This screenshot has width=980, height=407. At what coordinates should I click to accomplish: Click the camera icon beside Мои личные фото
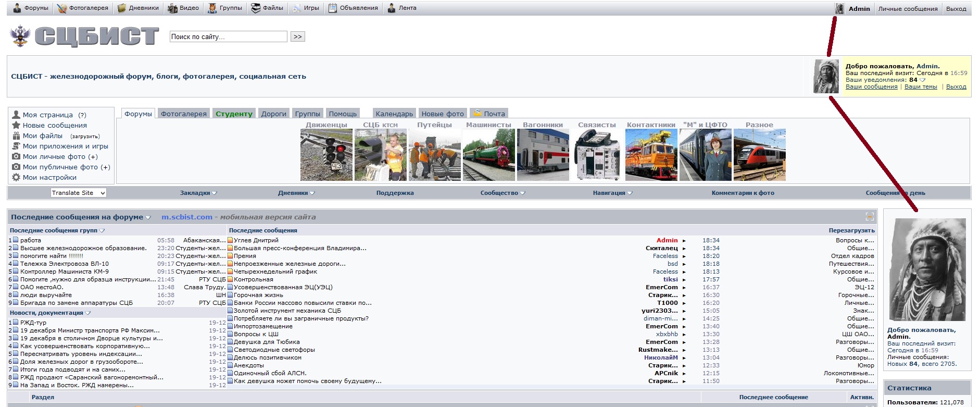pyautogui.click(x=16, y=156)
